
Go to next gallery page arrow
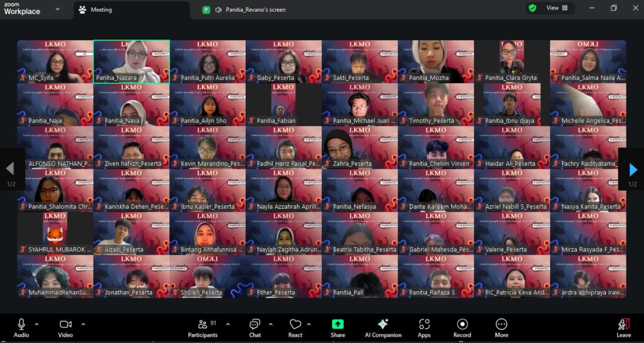[633, 169]
